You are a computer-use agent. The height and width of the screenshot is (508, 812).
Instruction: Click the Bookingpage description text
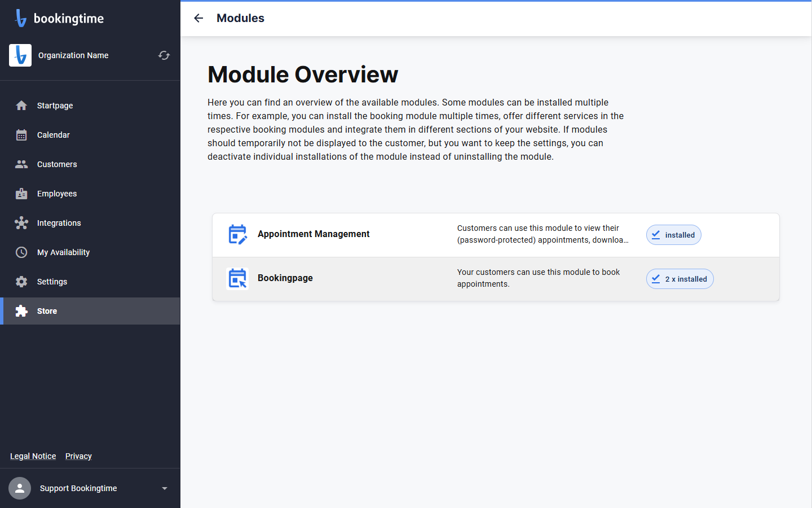539,278
